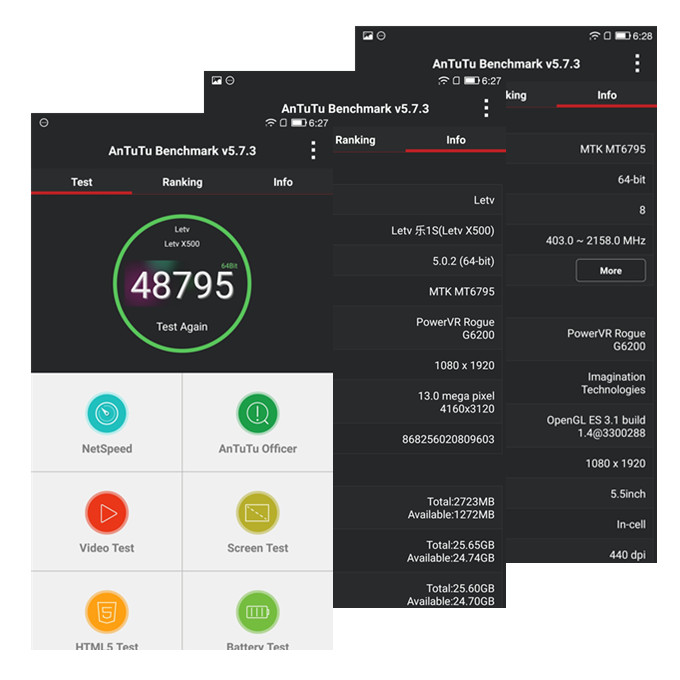The height and width of the screenshot is (680, 680).
Task: Select the 13.0 mega pixel camera row
Action: pos(418,402)
